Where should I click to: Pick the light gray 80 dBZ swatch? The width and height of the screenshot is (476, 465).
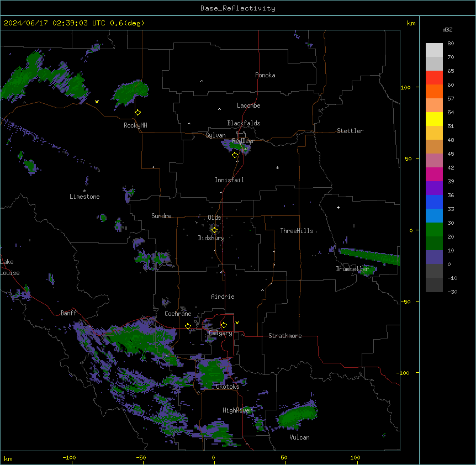tap(434, 50)
